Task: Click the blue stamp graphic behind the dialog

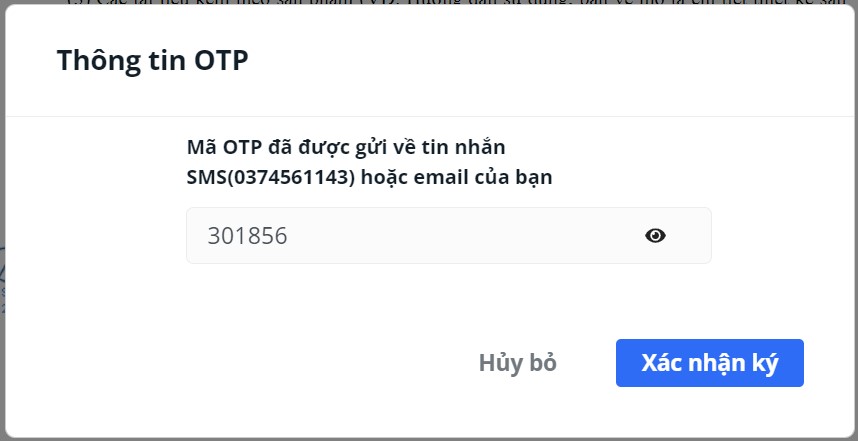Action: [x=2, y=279]
